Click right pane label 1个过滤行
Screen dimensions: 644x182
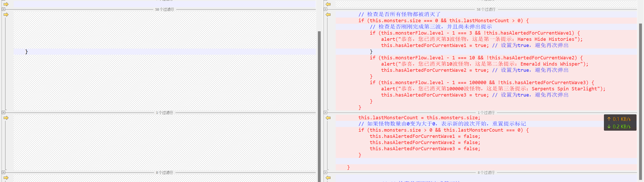(486, 113)
